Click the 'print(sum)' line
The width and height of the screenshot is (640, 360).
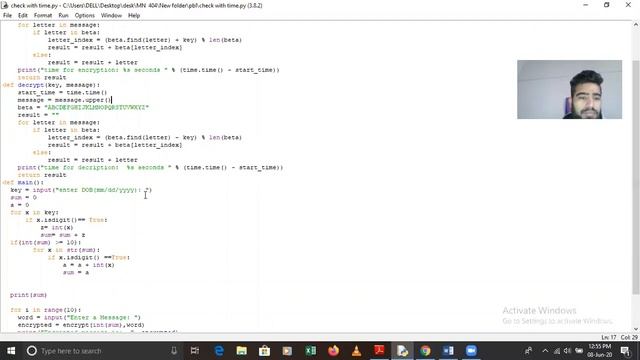[29, 295]
